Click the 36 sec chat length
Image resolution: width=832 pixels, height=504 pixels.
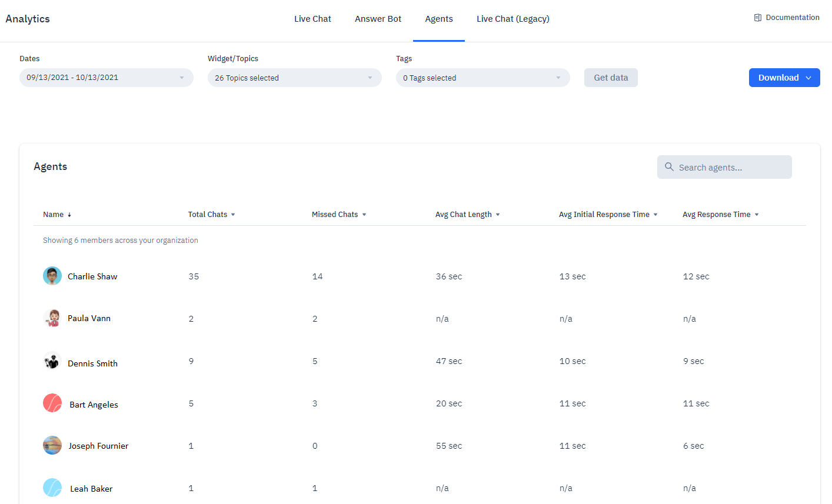449,276
